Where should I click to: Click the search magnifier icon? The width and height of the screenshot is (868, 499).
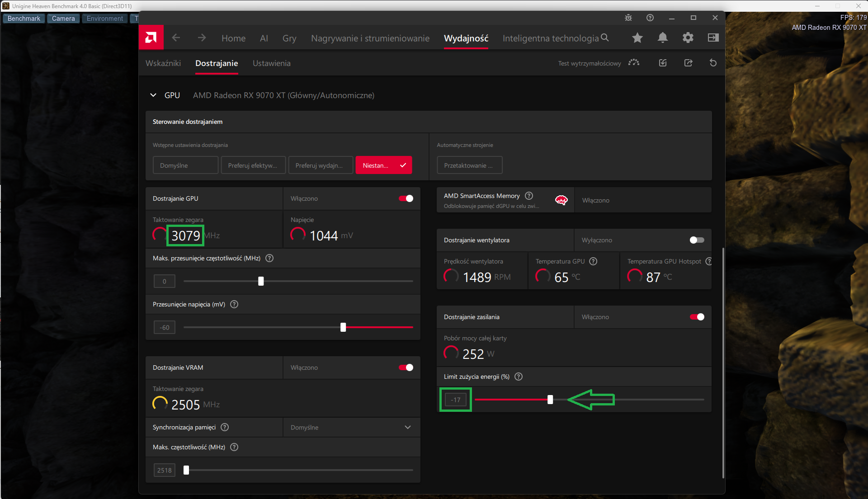tap(605, 38)
